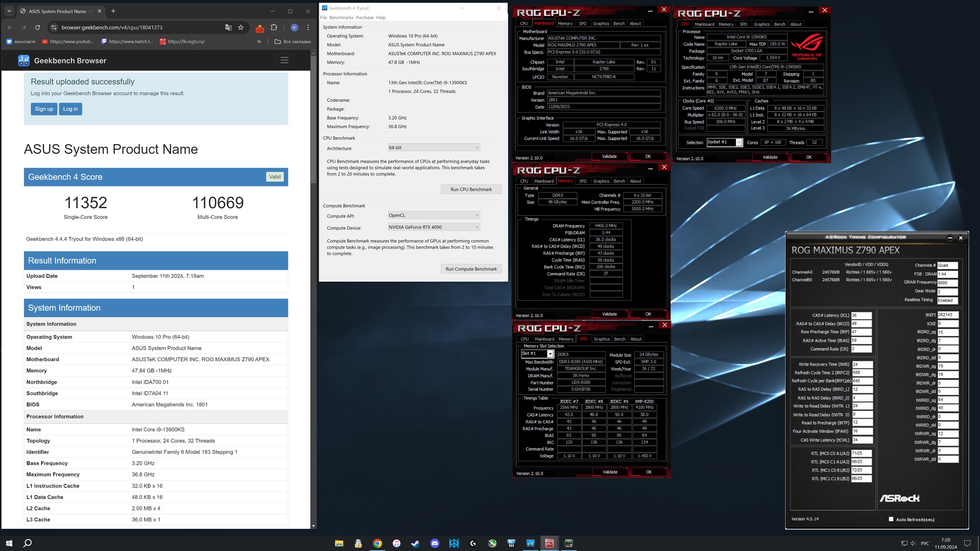Open the Socket #1 selection dropdown
Viewport: 980px width, 551px height.
tap(724, 142)
